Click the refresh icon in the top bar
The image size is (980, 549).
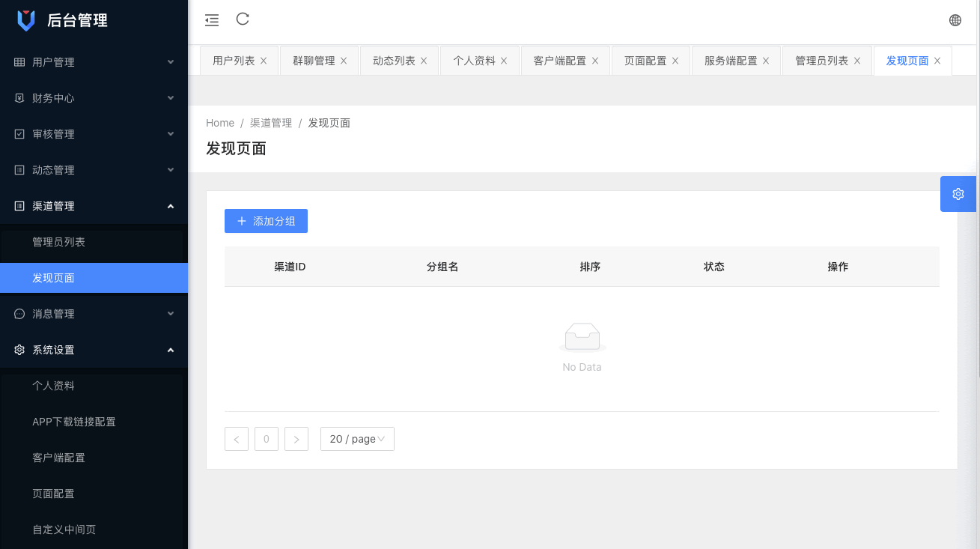[x=243, y=19]
